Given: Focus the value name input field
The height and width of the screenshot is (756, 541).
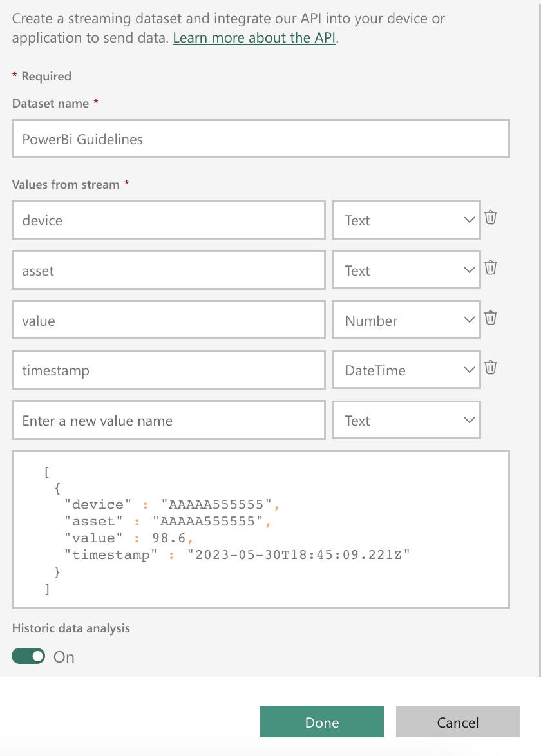Looking at the screenshot, I should coord(168,321).
